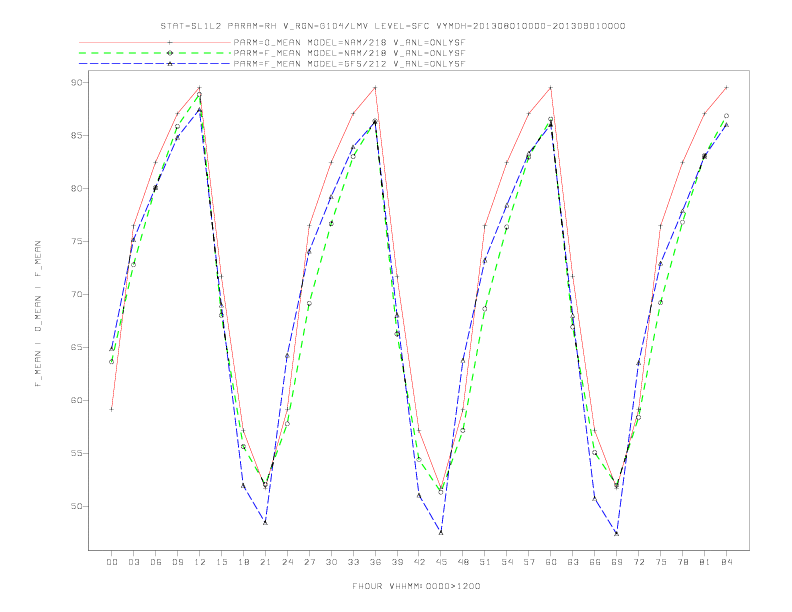Click the y-axis tick label 80
792x612 pixels.
tap(77, 188)
